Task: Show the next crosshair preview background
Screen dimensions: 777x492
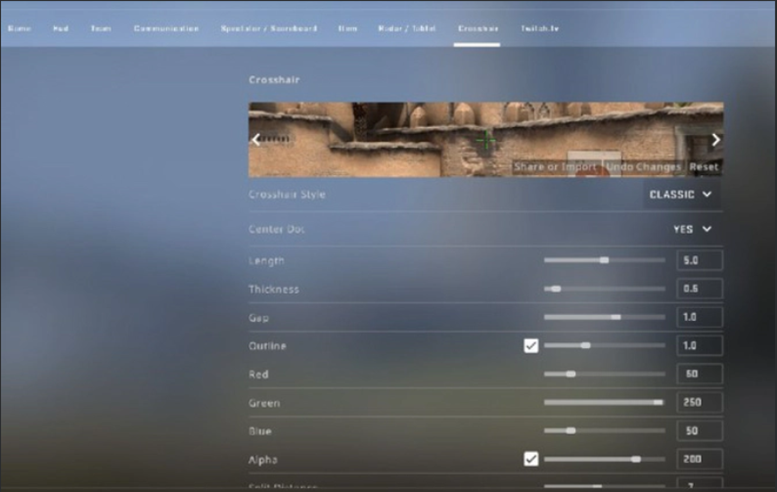Action: click(x=716, y=140)
